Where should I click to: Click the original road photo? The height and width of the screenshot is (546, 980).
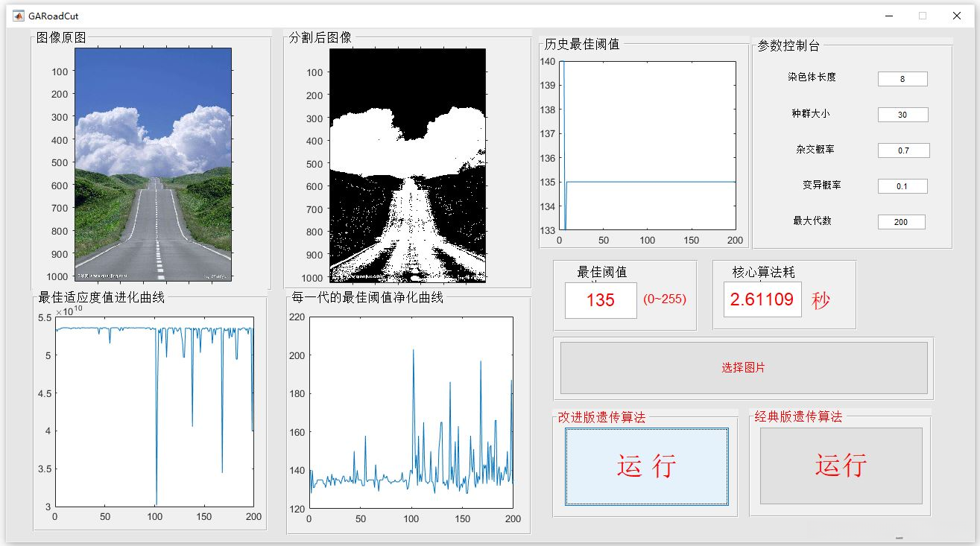[153, 165]
